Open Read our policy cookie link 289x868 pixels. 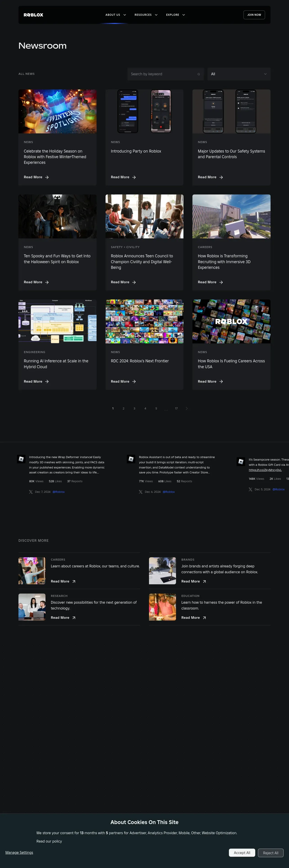(49, 841)
